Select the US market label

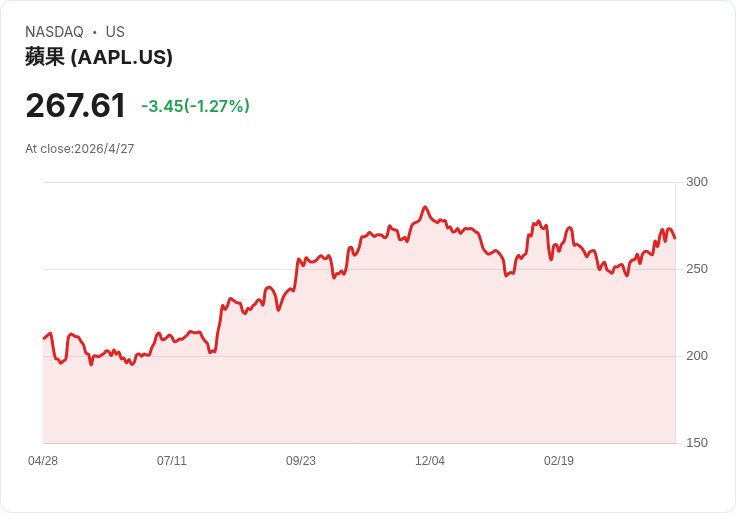click(x=115, y=32)
